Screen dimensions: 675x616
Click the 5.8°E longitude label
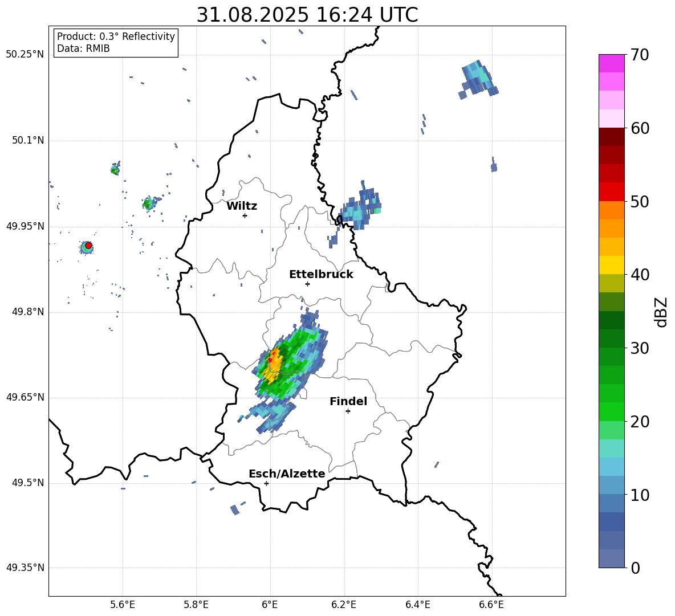[196, 605]
